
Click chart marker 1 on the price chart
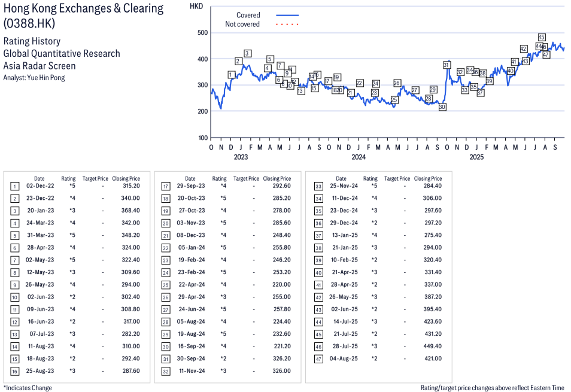click(231, 75)
